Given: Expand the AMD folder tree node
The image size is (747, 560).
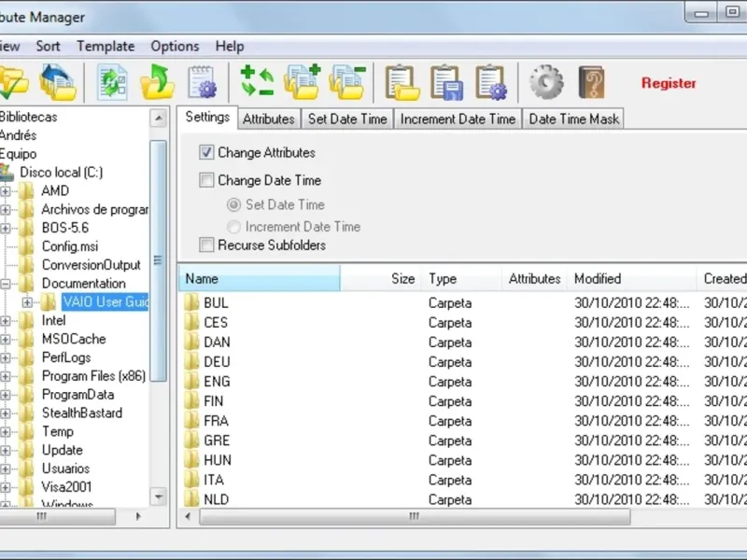Looking at the screenshot, I should [x=6, y=191].
